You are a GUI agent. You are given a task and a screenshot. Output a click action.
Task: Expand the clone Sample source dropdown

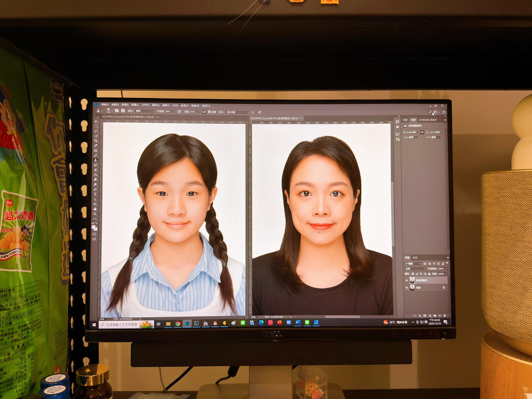pos(237,112)
